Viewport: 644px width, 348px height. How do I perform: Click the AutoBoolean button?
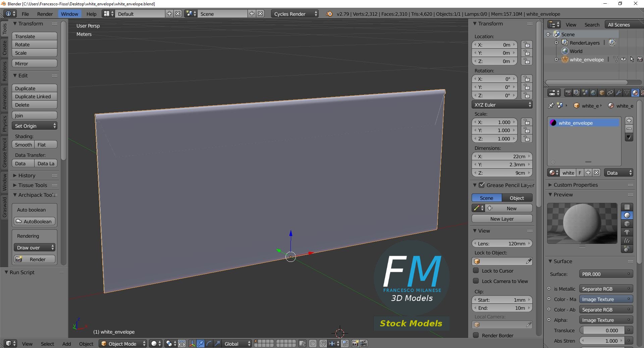(35, 221)
